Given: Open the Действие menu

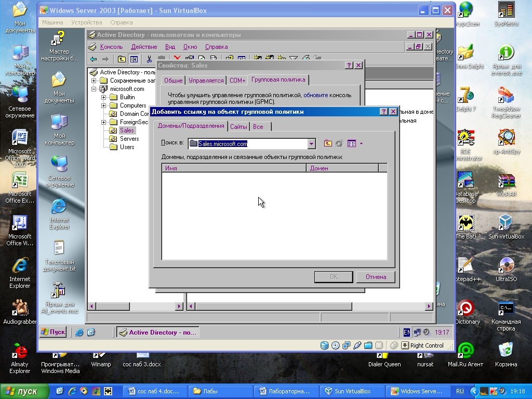Looking at the screenshot, I should pos(144,47).
